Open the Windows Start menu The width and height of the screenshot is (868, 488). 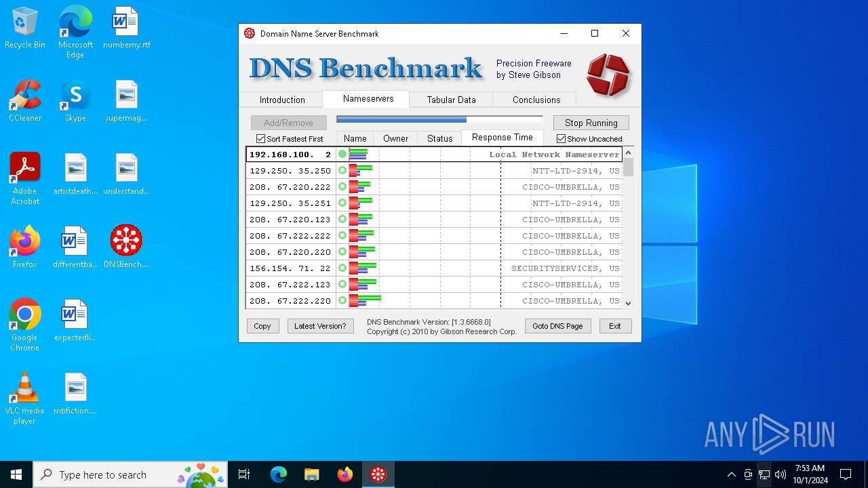16,474
